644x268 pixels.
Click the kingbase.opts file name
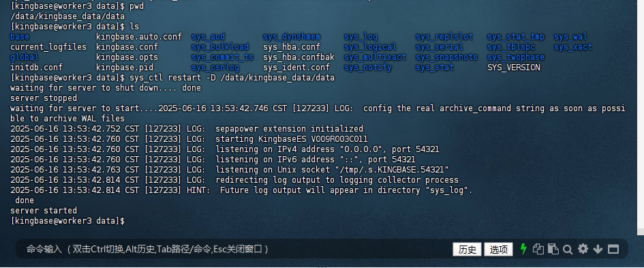(x=127, y=57)
